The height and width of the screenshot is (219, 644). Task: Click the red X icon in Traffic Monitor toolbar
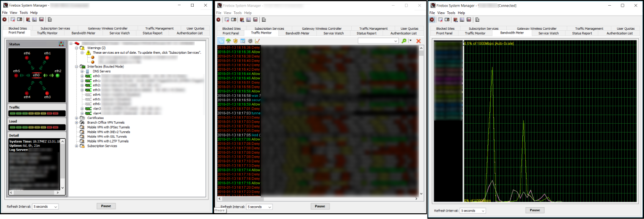[x=418, y=41]
